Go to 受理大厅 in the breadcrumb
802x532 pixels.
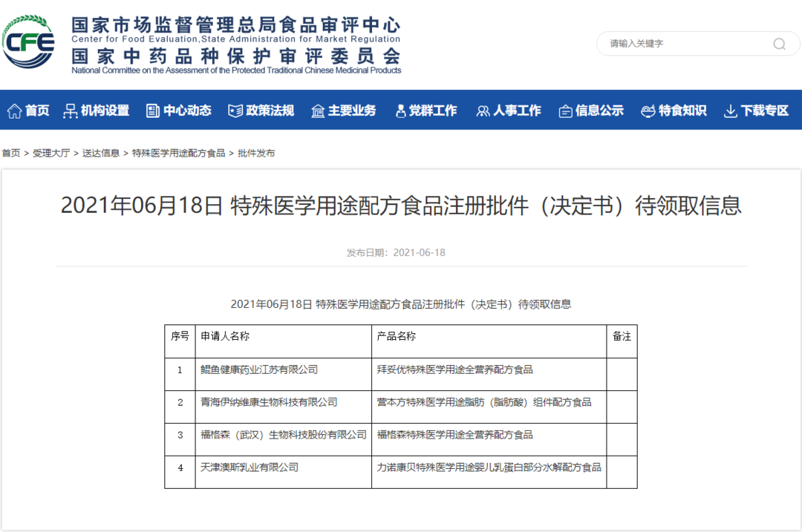pyautogui.click(x=51, y=154)
